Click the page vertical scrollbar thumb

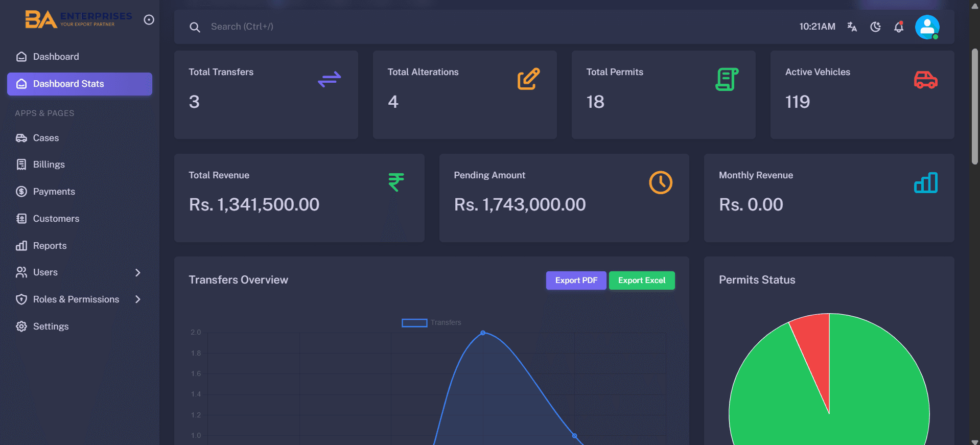point(975,106)
